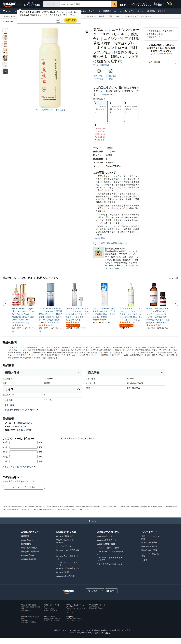Show previous items in the related products carousel

point(6,303)
